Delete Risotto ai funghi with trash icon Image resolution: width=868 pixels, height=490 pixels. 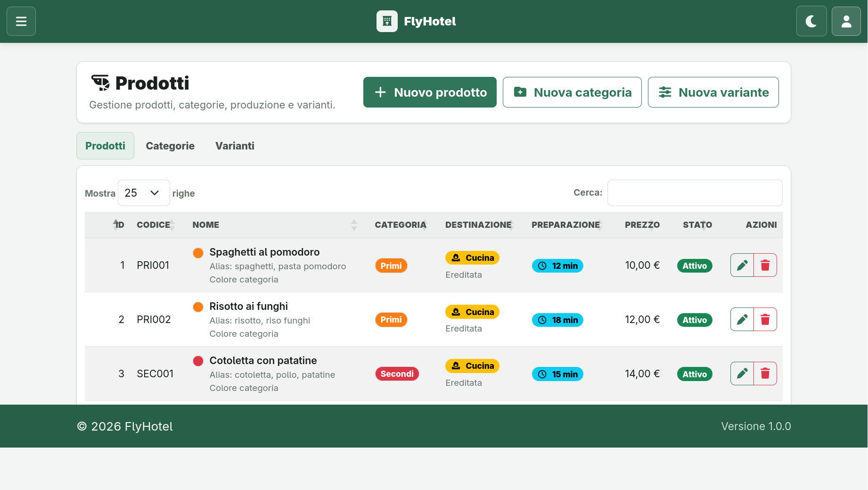[x=765, y=319]
